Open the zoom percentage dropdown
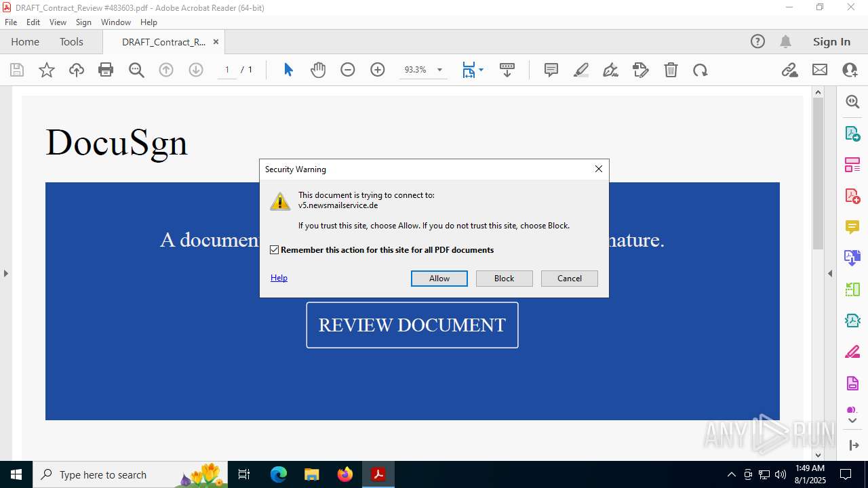This screenshot has width=868, height=488. click(439, 70)
